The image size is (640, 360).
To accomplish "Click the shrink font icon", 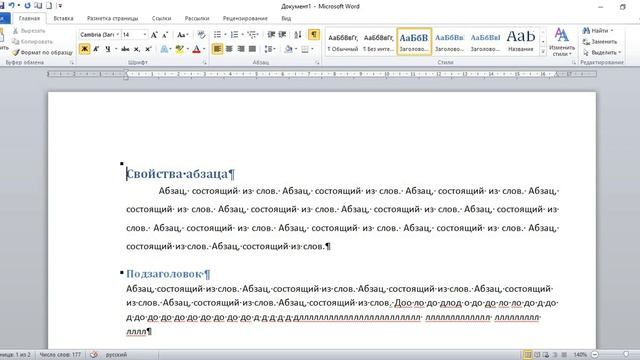I will (165, 35).
